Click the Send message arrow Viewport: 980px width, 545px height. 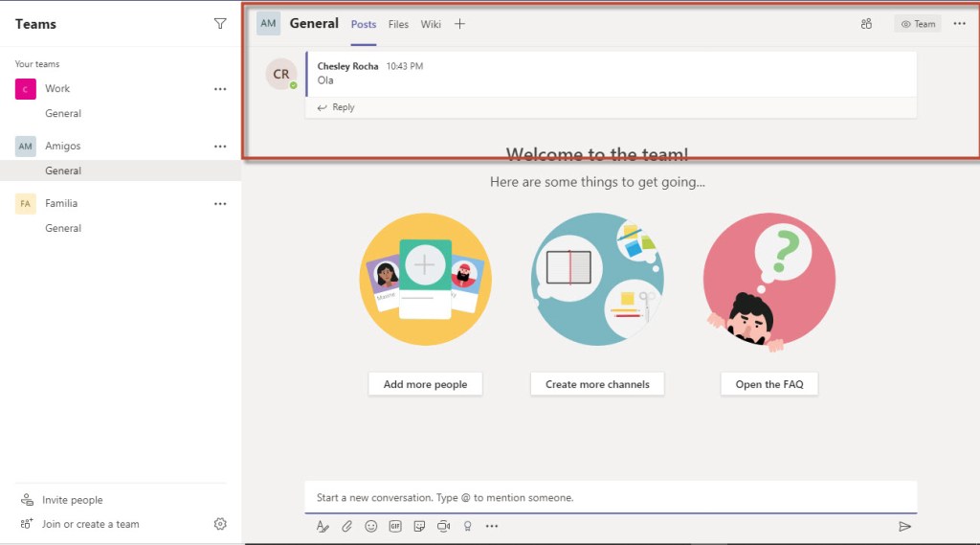[x=904, y=526]
